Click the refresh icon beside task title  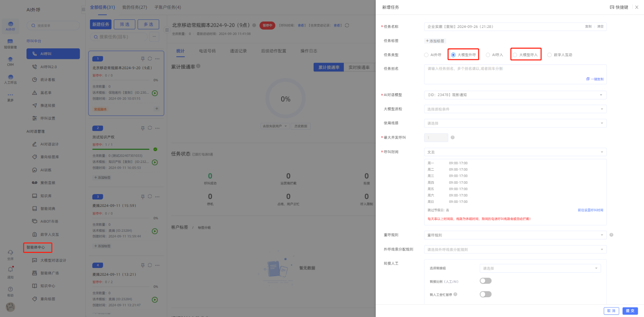tap(347, 25)
